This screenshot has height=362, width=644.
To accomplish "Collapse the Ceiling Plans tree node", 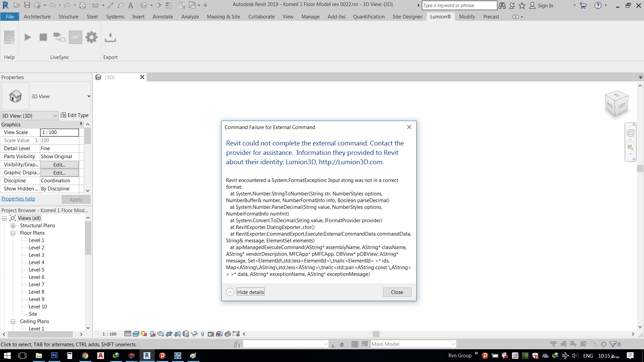I will (x=13, y=321).
